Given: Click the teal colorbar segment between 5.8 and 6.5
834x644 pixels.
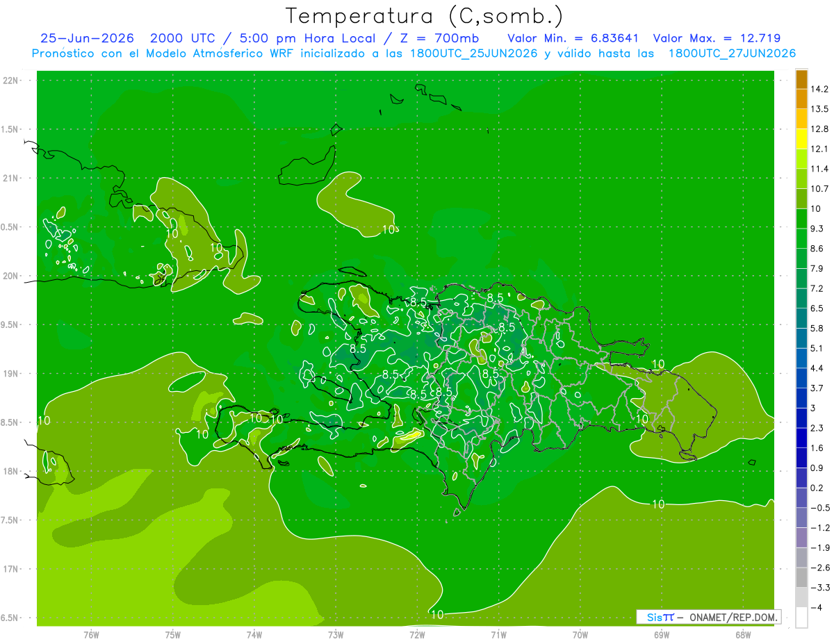Looking at the screenshot, I should (801, 318).
